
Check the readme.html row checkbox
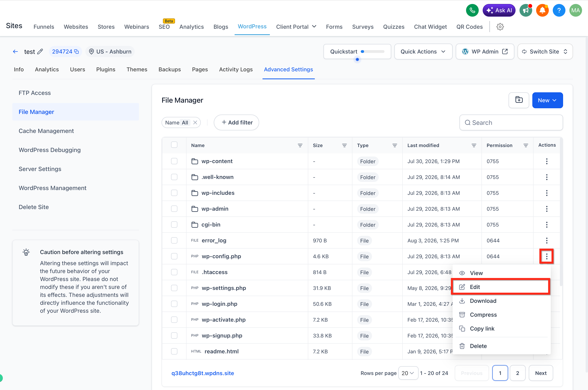tap(174, 351)
